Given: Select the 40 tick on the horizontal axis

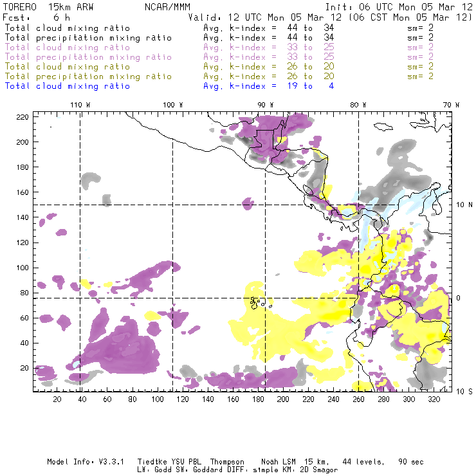Looking at the screenshot, I should click(82, 399).
